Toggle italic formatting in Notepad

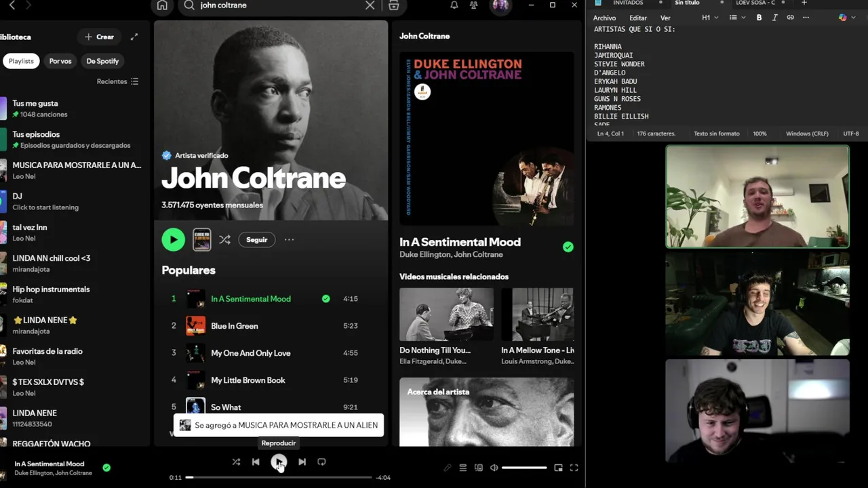pyautogui.click(x=775, y=18)
